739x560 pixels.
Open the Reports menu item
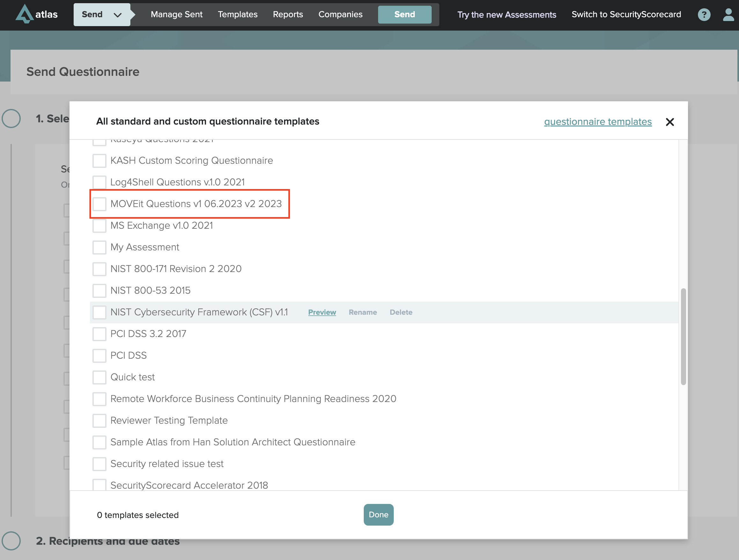288,14
